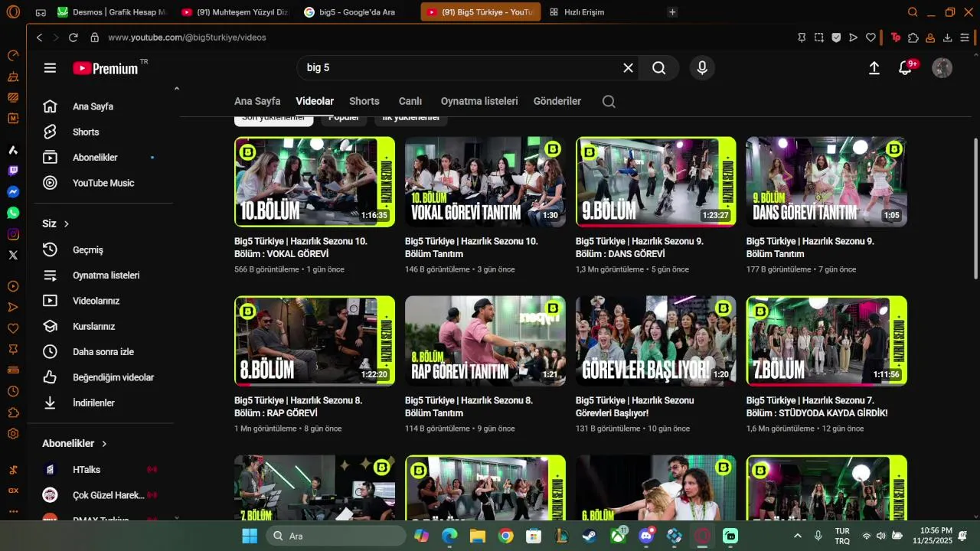Click the YouTube Premium logo
This screenshot has width=980, height=551.
click(x=106, y=68)
